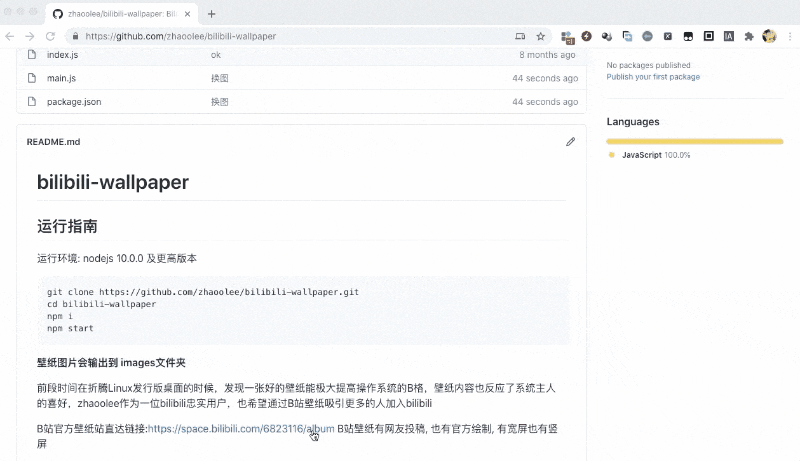
Task: Open a new tab with the plus button
Action: [212, 14]
